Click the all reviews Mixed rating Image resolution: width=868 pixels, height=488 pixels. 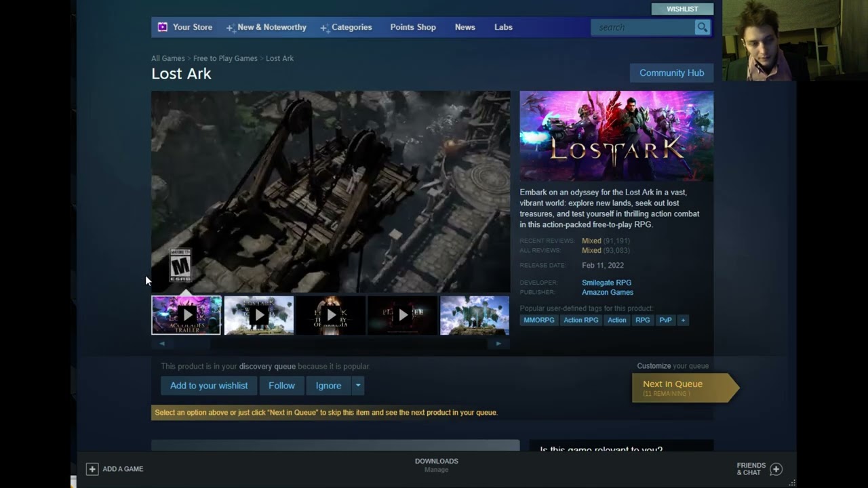click(x=591, y=250)
